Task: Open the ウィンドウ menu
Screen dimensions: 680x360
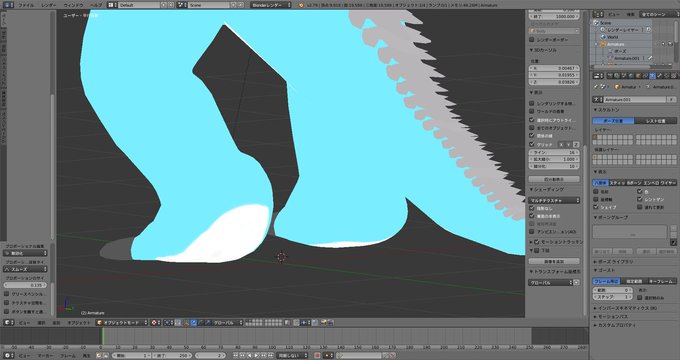Action: pos(73,5)
